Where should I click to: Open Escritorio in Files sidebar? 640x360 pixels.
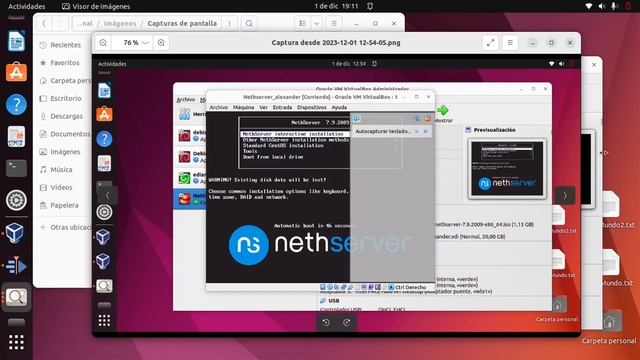click(x=62, y=98)
